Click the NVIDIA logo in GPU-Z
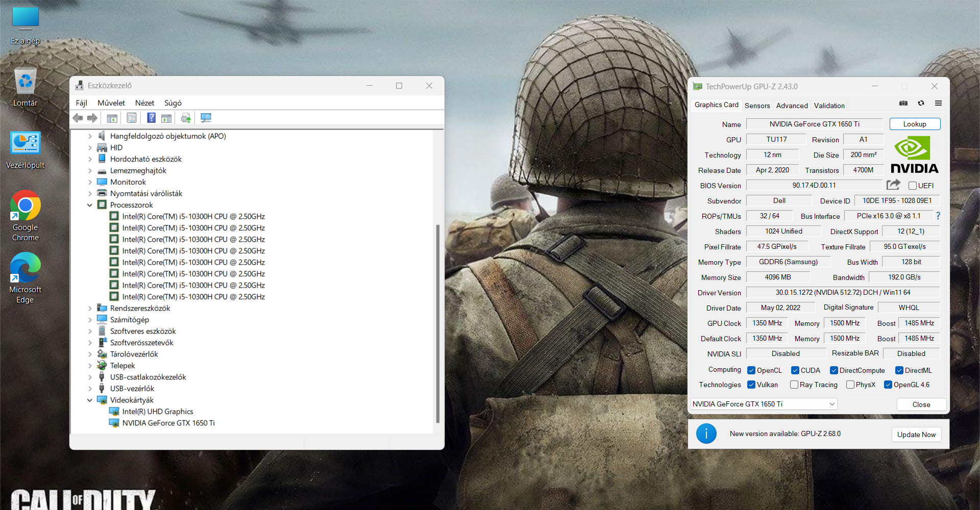980x510 pixels. tap(914, 155)
